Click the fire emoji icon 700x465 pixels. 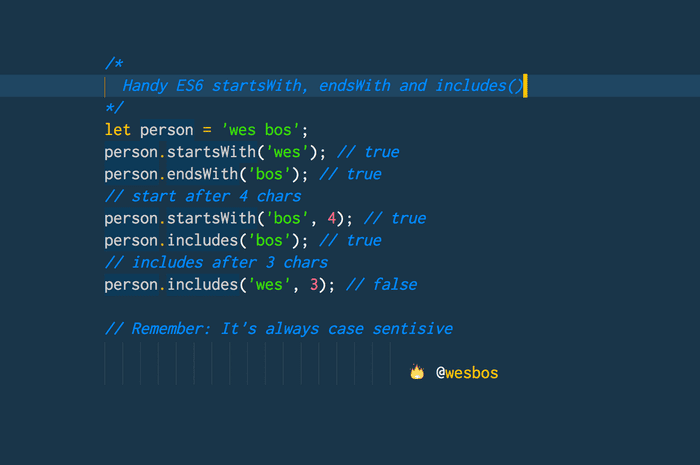tap(417, 372)
